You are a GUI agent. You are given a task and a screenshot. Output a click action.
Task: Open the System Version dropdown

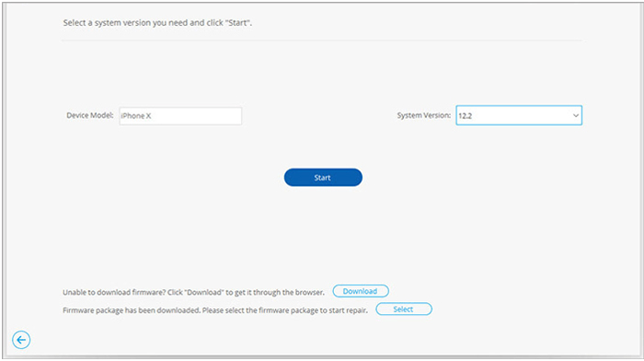[519, 115]
